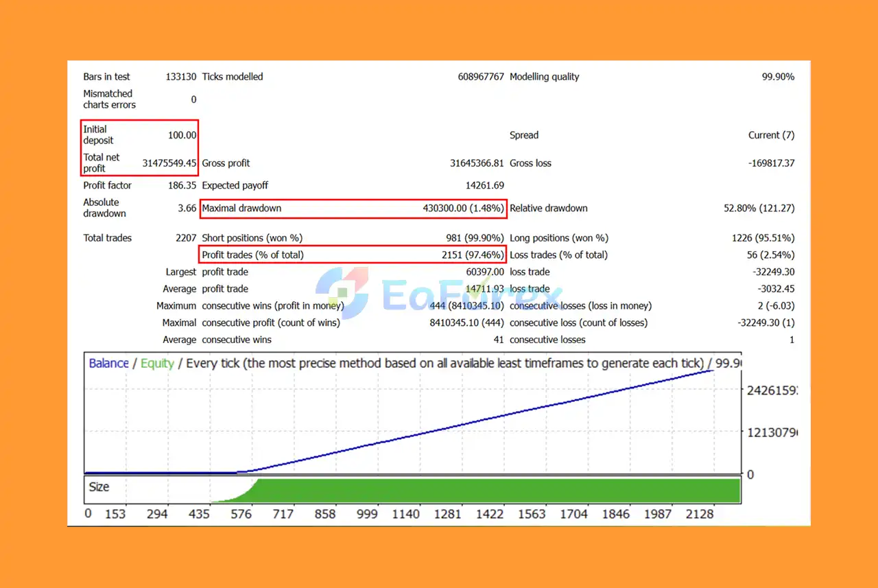
Task: Click the Total net profit value 31475549.45
Action: pos(169,163)
